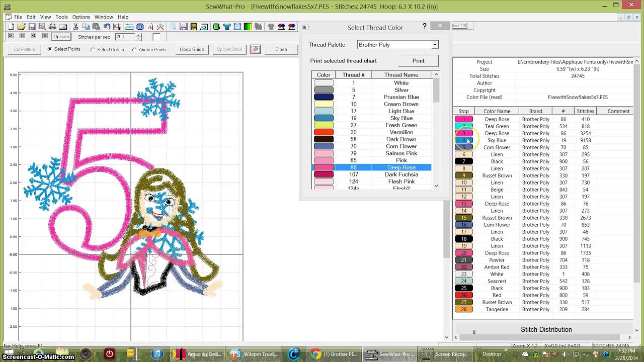Open the Options menu
Image resolution: width=644 pixels, height=362 pixels.
click(x=80, y=17)
